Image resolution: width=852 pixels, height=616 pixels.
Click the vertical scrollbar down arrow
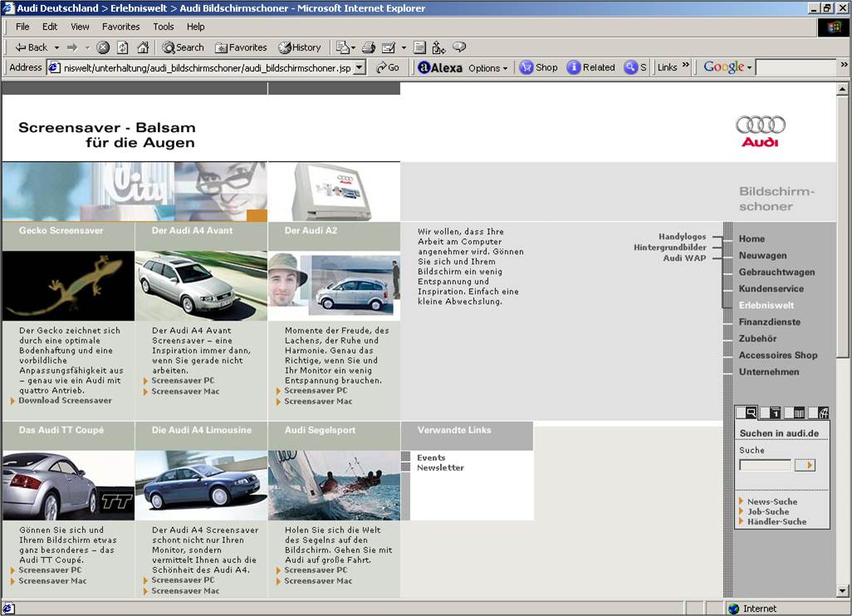pyautogui.click(x=843, y=591)
